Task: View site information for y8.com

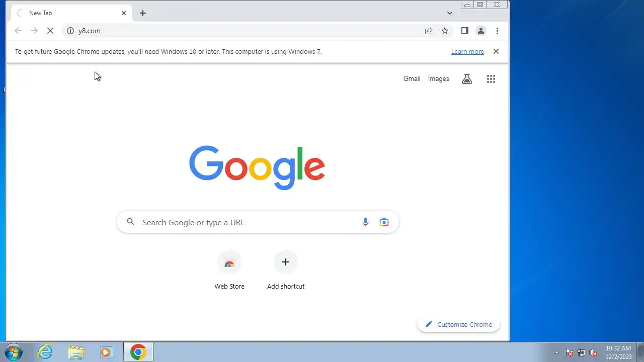Action: (70, 31)
